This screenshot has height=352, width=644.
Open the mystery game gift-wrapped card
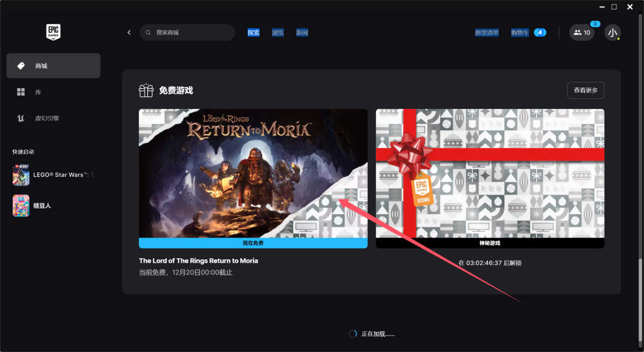click(x=490, y=173)
